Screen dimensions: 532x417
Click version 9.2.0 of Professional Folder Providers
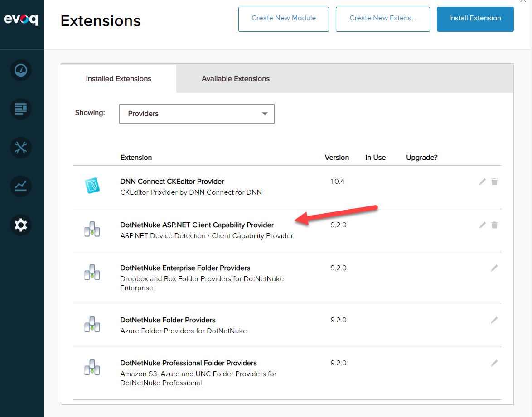coord(338,363)
